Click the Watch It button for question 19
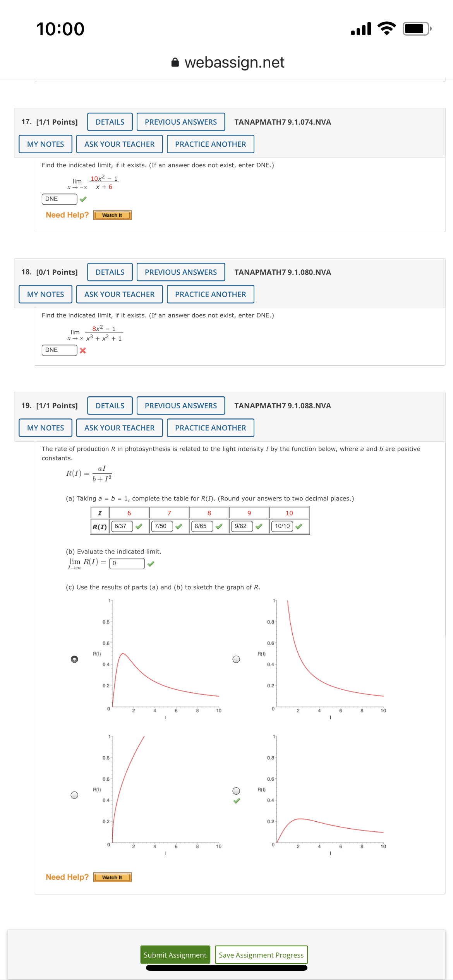The height and width of the screenshot is (980, 453). (112, 877)
